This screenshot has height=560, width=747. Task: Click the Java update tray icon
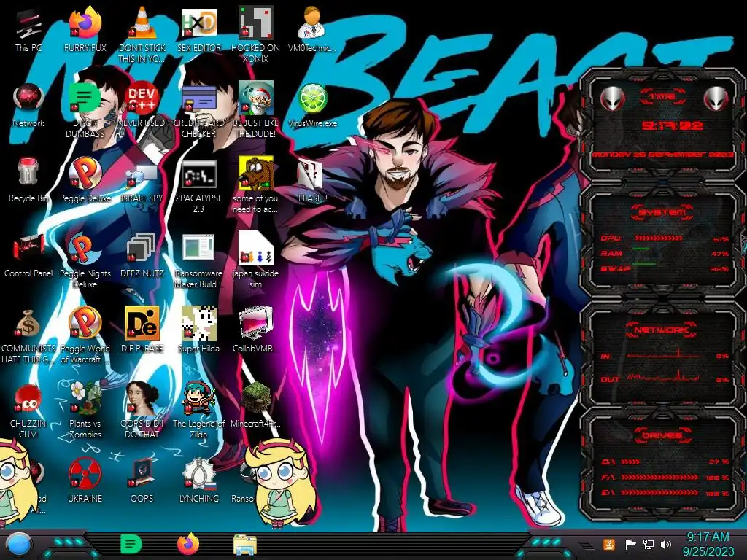click(609, 544)
